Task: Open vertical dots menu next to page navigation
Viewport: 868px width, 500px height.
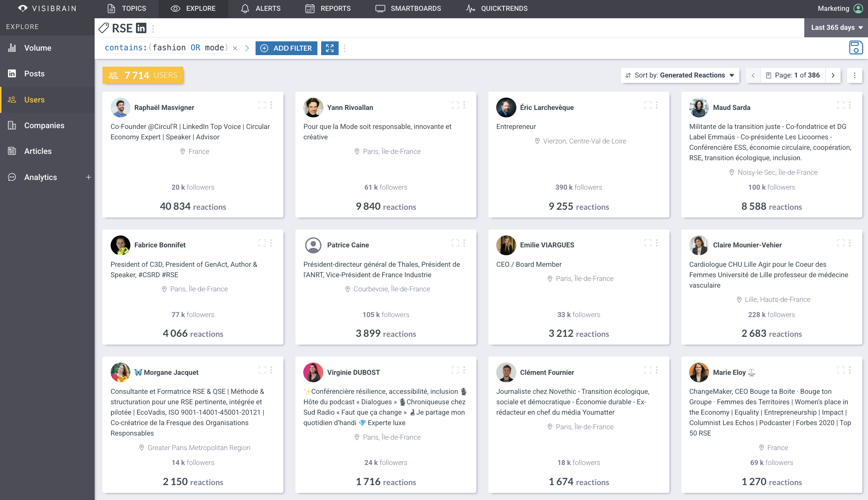Action: tap(855, 75)
